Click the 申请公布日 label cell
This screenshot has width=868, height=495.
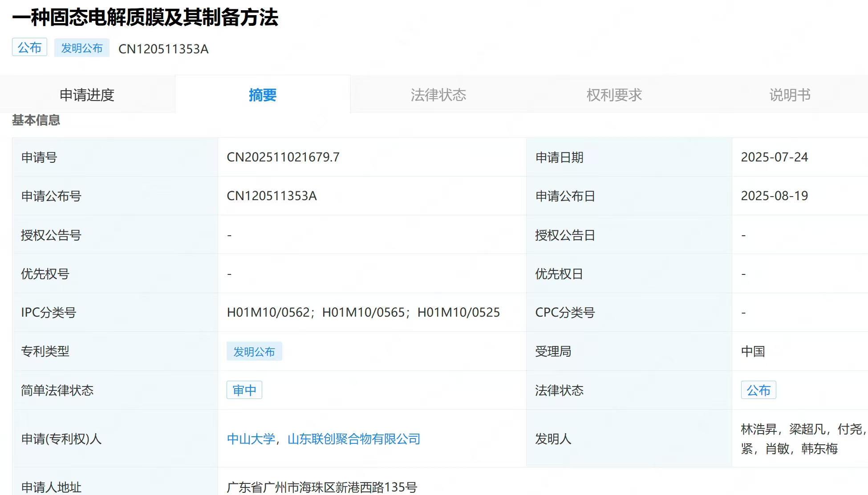(x=629, y=196)
